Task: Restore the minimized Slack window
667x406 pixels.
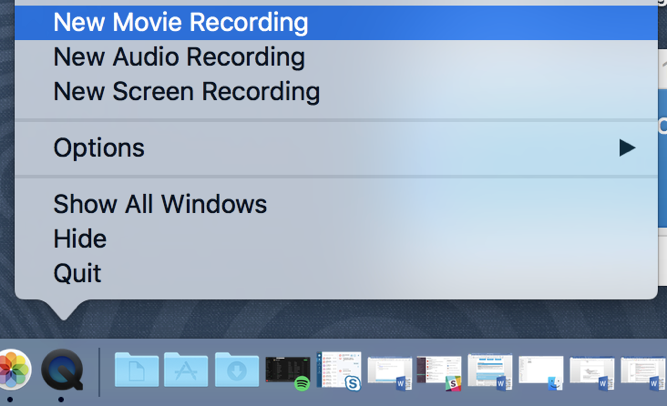Action: pyautogui.click(x=439, y=372)
